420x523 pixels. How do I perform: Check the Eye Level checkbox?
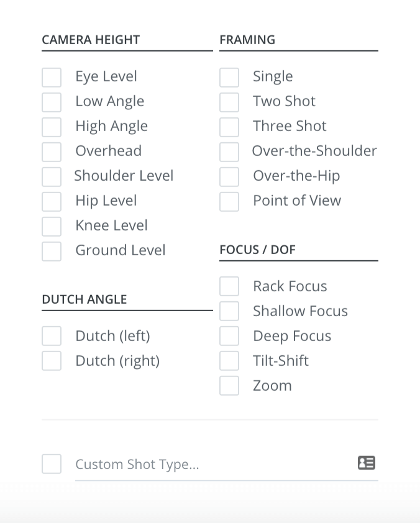tap(52, 77)
